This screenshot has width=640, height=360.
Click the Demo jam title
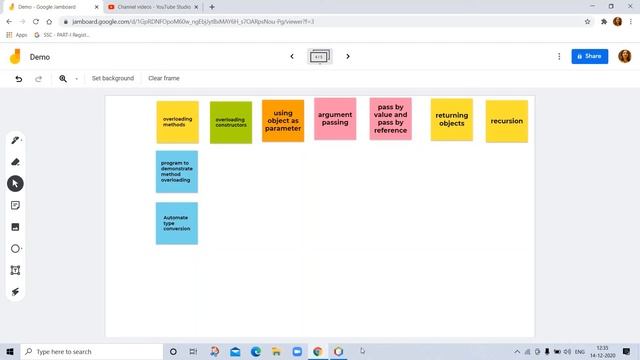tap(40, 57)
